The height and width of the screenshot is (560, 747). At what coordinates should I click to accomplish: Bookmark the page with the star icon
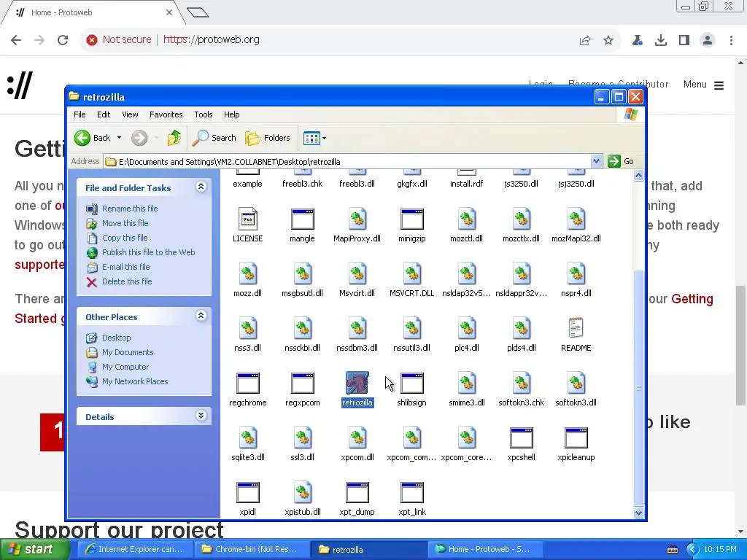(x=608, y=41)
